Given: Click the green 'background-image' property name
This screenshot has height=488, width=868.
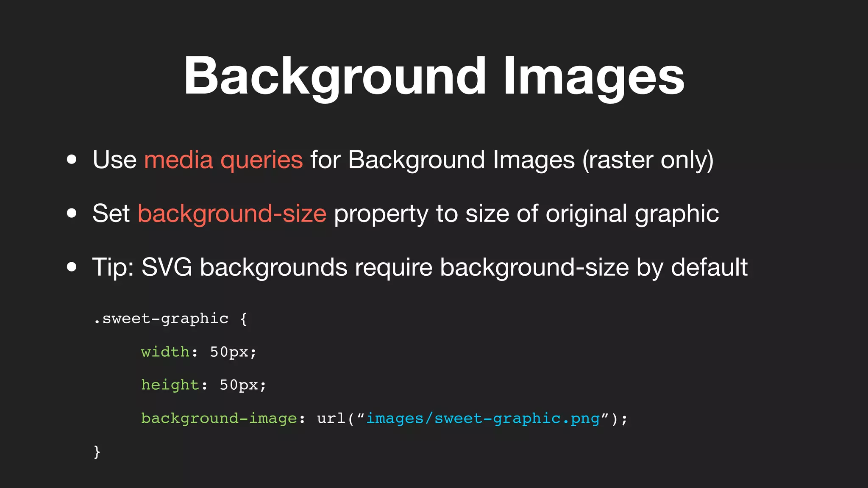Looking at the screenshot, I should pyautogui.click(x=219, y=418).
